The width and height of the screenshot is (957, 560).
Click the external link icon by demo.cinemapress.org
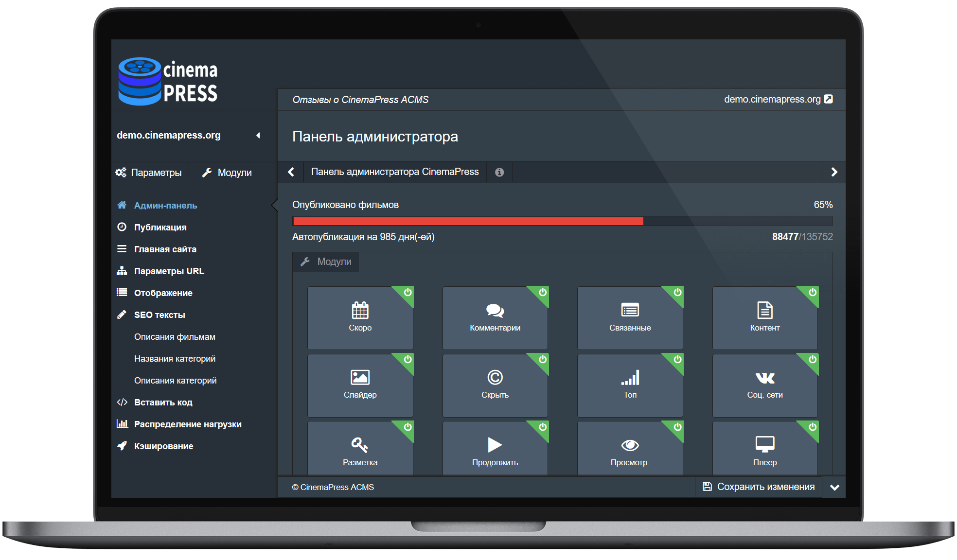[829, 99]
